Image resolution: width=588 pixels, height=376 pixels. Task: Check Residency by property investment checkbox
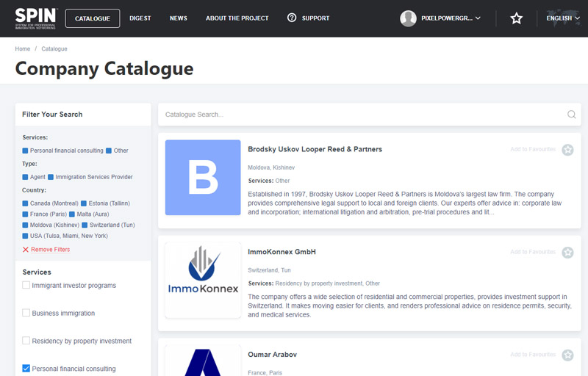click(x=26, y=341)
